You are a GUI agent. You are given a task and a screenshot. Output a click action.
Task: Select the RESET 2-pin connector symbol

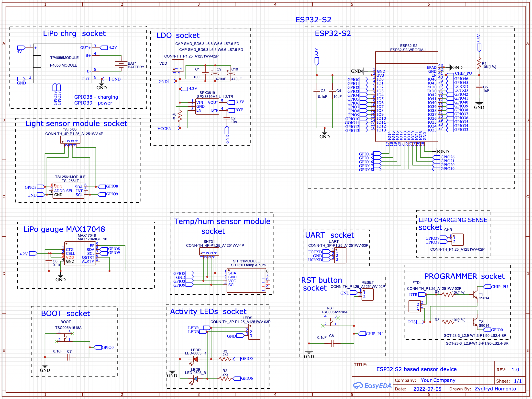(367, 294)
